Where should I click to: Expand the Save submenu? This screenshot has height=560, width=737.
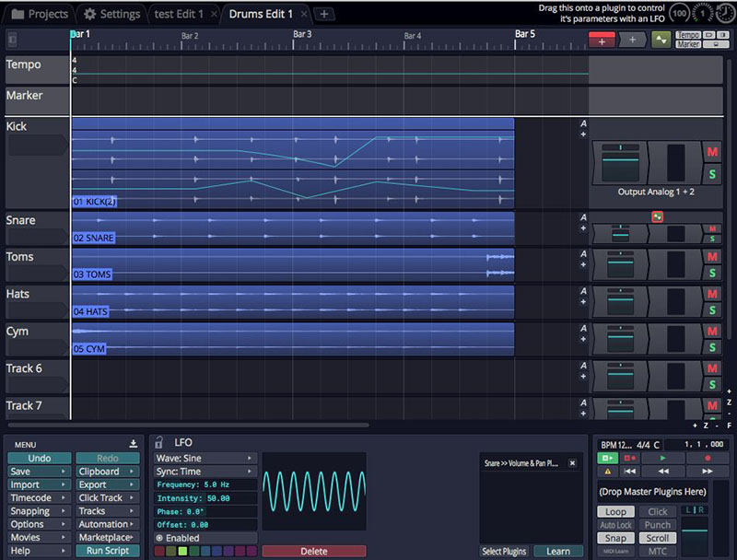[39, 472]
